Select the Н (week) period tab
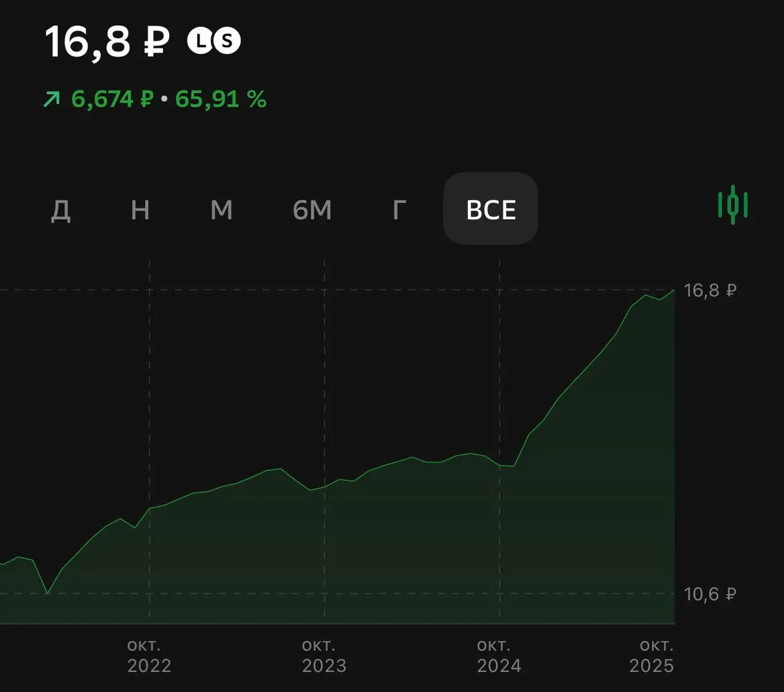The width and height of the screenshot is (784, 692). 140,210
